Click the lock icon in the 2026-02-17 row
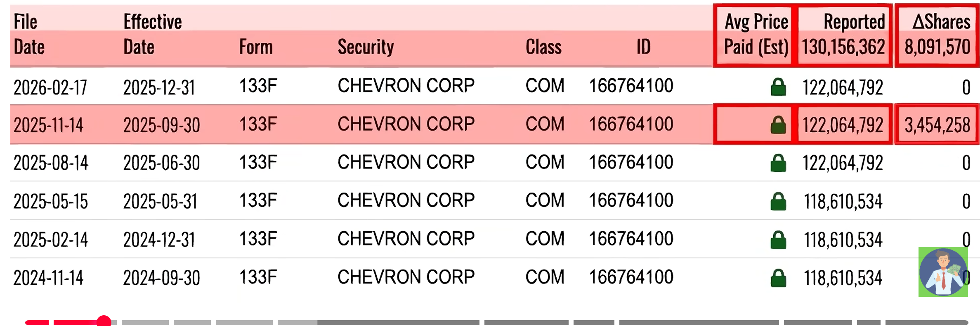 778,87
